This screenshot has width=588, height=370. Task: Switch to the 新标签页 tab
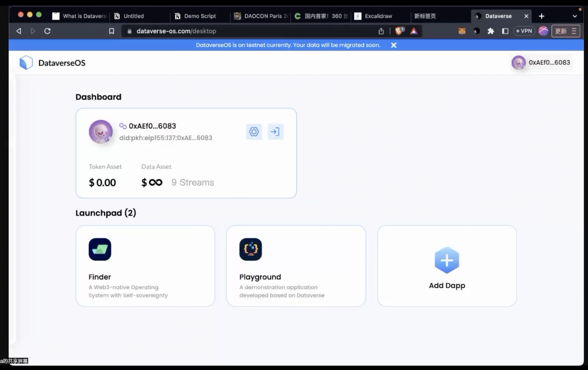pyautogui.click(x=441, y=16)
